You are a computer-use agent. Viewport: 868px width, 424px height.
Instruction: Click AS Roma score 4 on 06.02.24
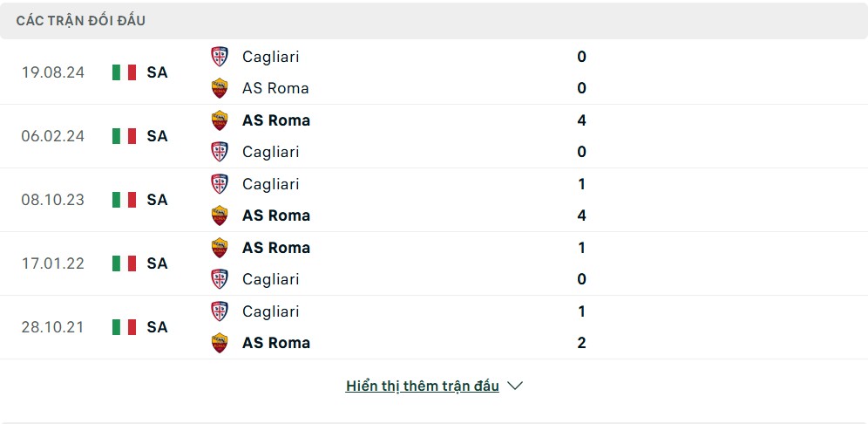click(581, 120)
